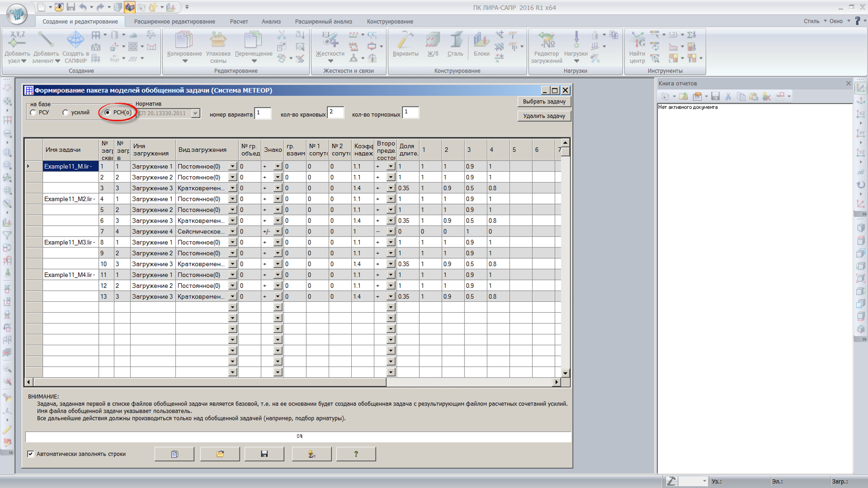Open the Стиль menu dropdown
868x488 pixels.
(x=815, y=21)
